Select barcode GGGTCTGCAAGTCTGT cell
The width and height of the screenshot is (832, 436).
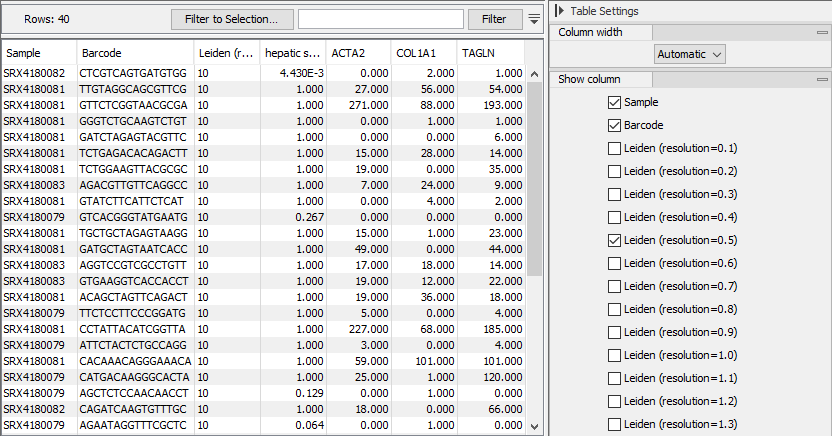point(135,121)
